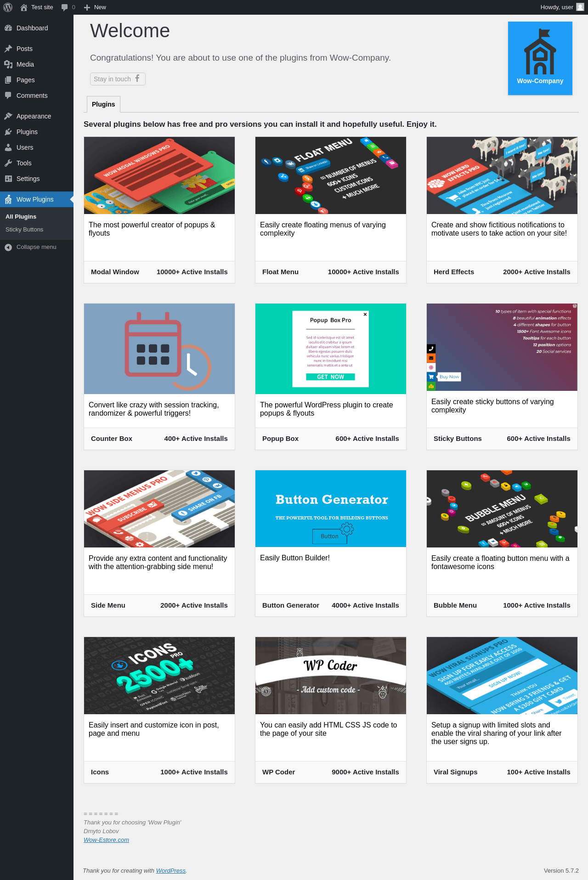
Task: Click the WordPress logo in admin bar
Action: pos(8,7)
